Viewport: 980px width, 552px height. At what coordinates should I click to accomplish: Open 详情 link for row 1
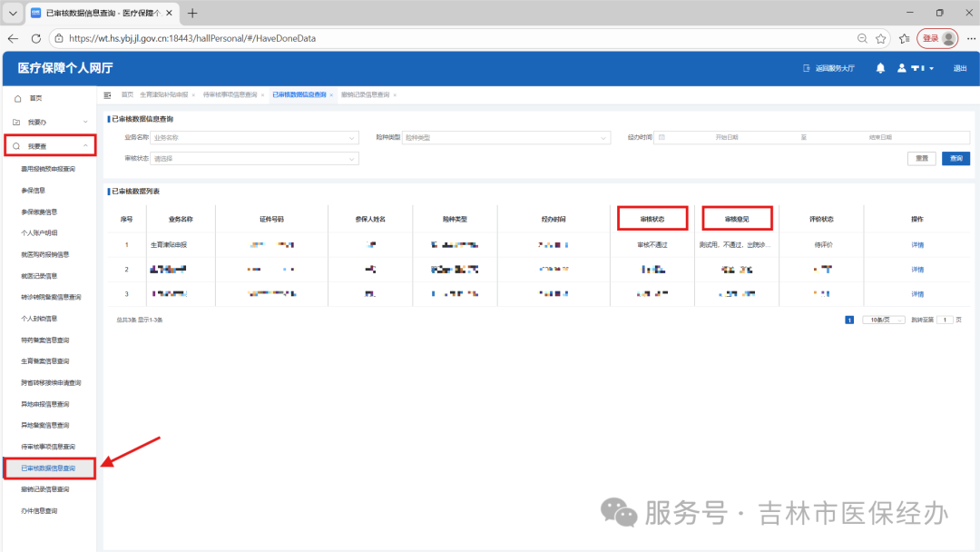[917, 245]
